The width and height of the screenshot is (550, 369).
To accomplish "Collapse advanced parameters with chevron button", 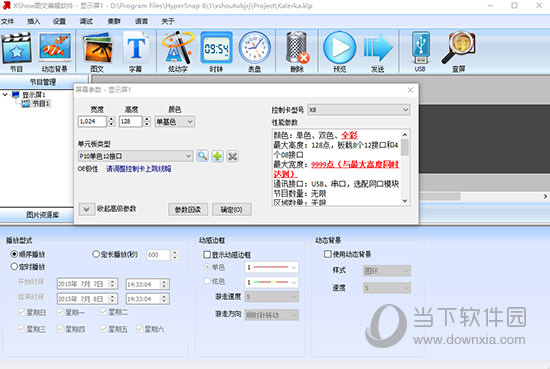I will (x=86, y=209).
